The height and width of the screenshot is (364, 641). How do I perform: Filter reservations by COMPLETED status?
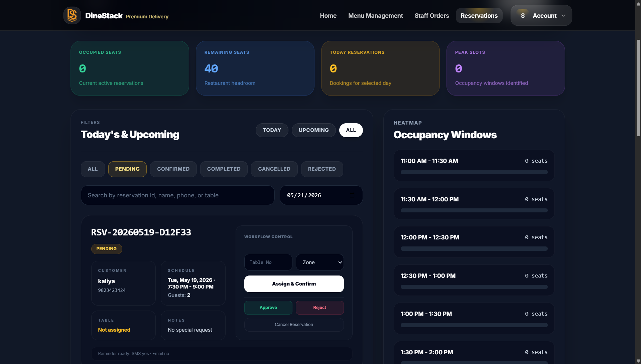point(224,169)
